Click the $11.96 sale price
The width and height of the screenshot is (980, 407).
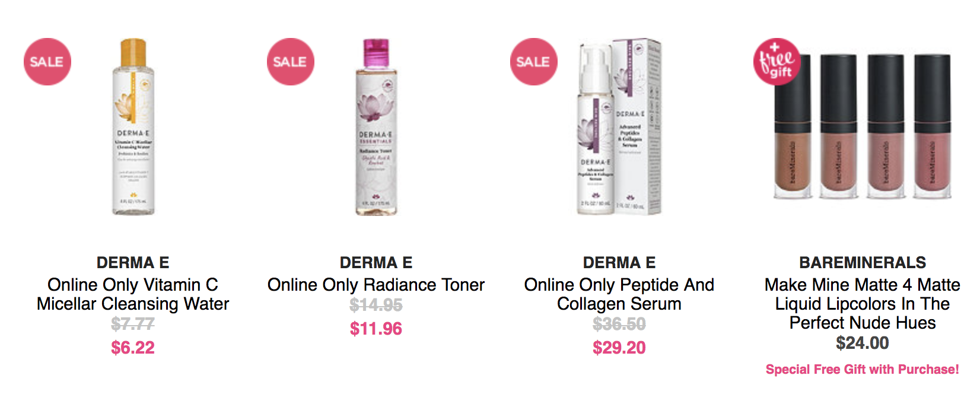click(x=376, y=328)
